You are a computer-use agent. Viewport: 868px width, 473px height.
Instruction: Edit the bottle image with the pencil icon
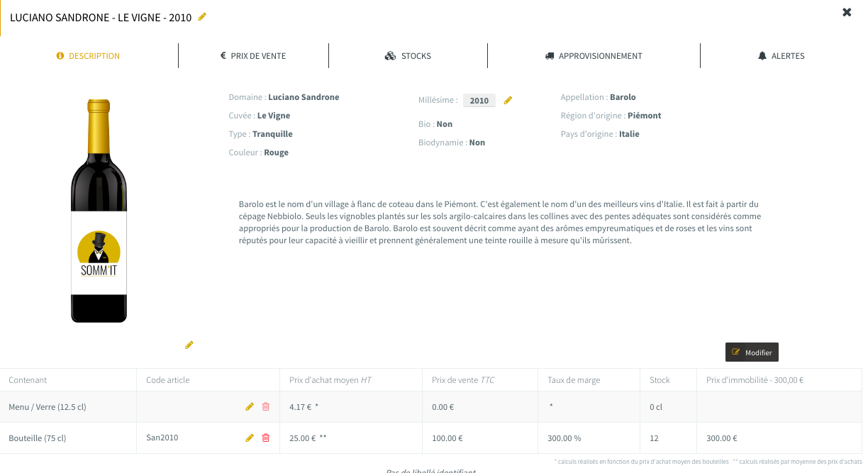(189, 345)
